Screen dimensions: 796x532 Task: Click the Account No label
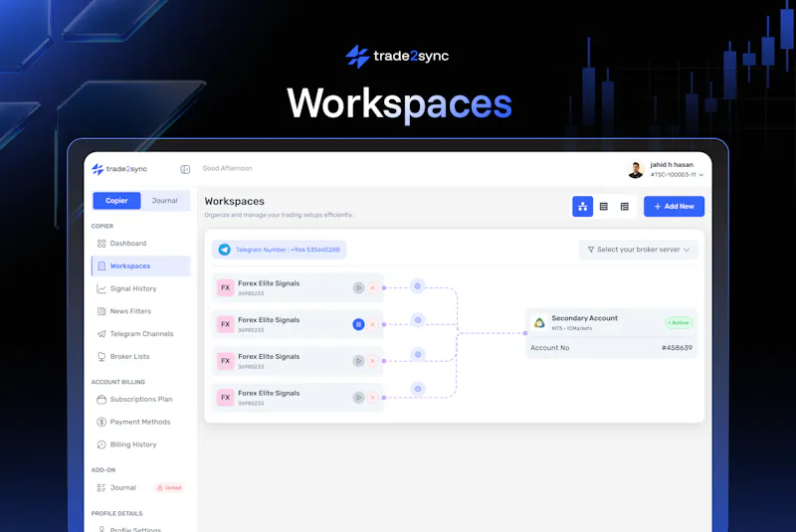pos(550,348)
